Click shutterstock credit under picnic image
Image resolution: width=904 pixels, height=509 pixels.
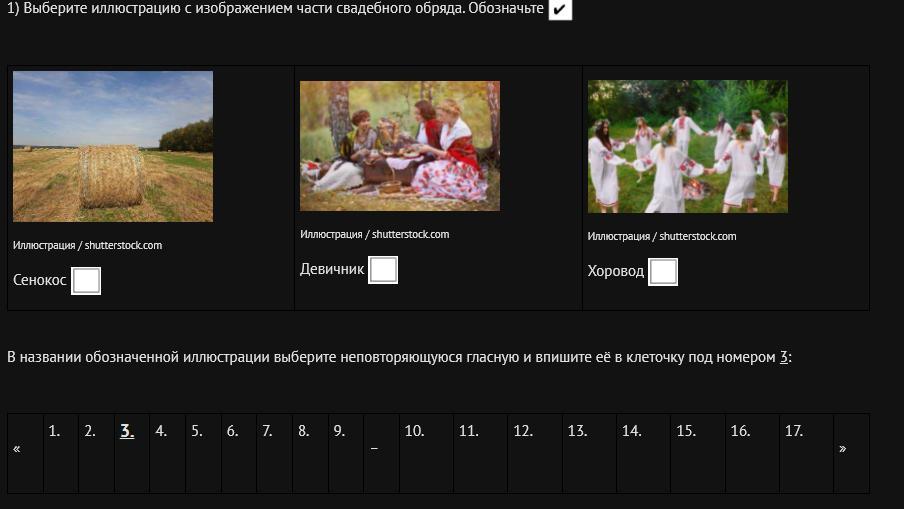(x=375, y=234)
